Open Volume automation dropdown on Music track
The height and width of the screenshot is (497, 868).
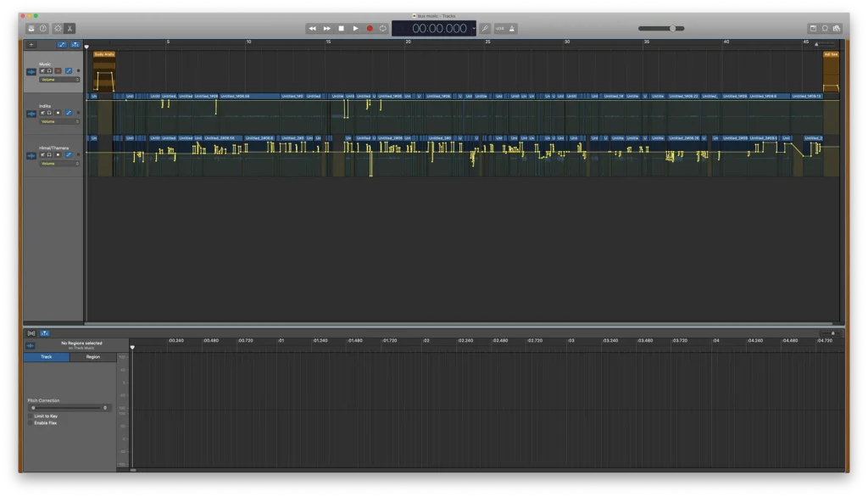tap(59, 79)
